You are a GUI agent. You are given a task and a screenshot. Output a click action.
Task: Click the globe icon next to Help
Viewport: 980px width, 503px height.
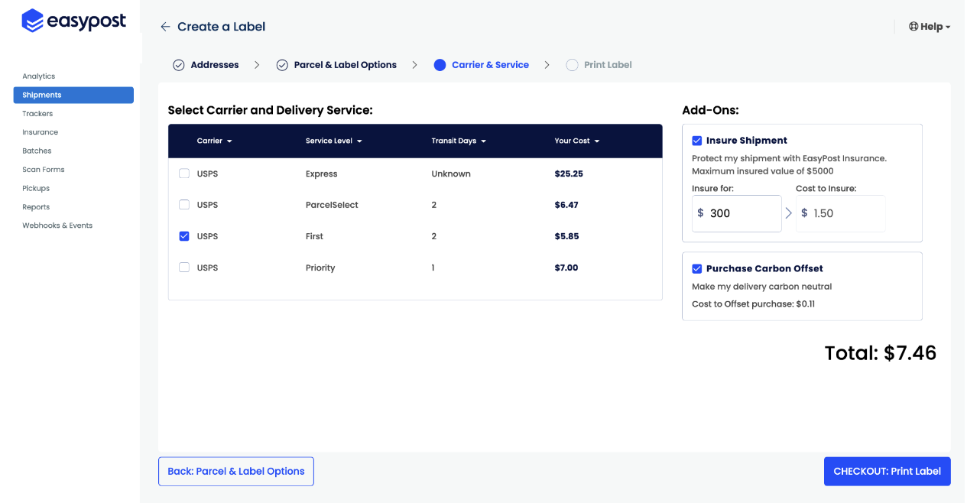click(x=913, y=27)
